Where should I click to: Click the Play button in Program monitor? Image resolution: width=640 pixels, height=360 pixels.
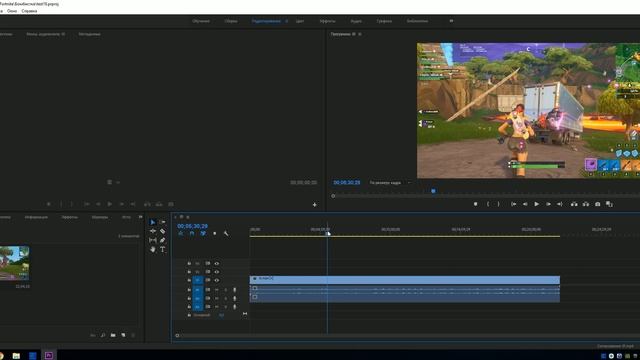coord(537,204)
